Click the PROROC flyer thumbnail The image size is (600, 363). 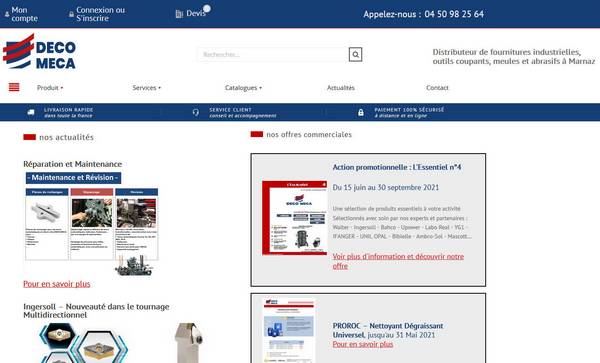tap(289, 330)
